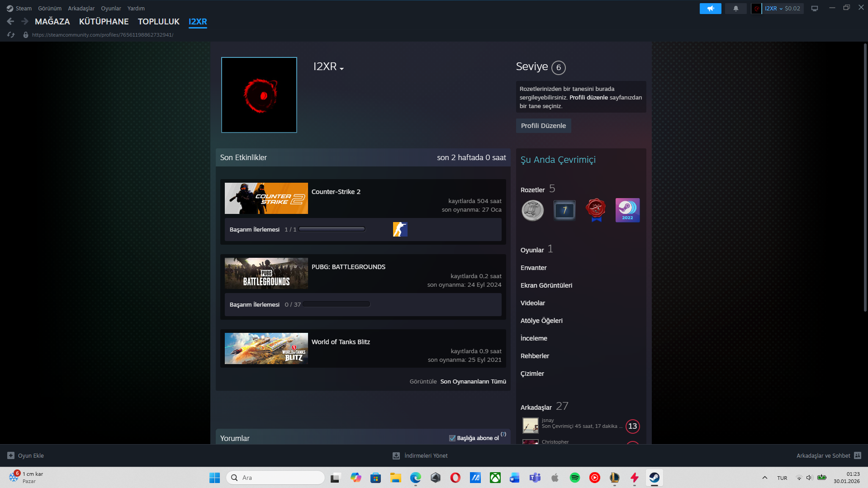The image size is (868, 488).
Task: Launch Copilot from the taskbar
Action: tap(356, 478)
